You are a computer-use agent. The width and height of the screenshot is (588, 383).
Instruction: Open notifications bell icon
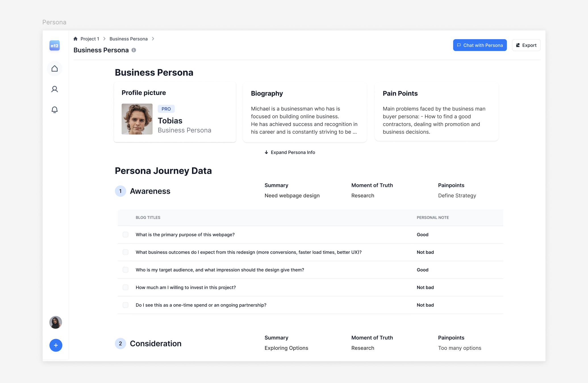point(55,110)
